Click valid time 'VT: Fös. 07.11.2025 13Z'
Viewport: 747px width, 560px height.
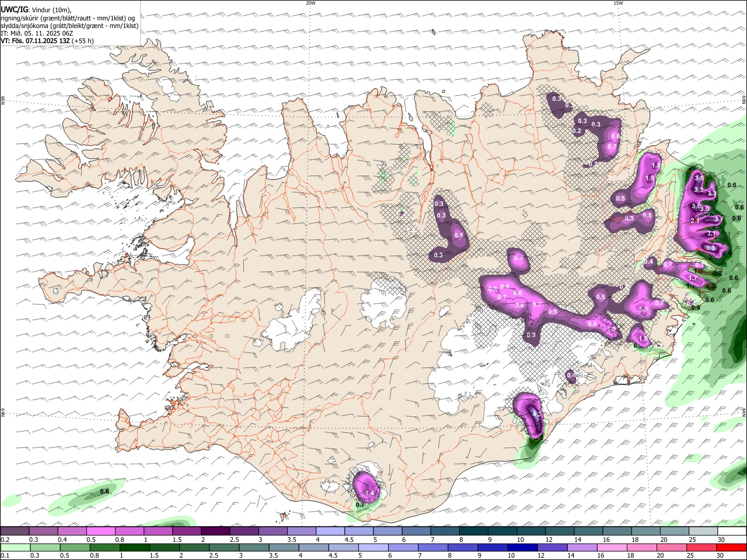click(35, 41)
